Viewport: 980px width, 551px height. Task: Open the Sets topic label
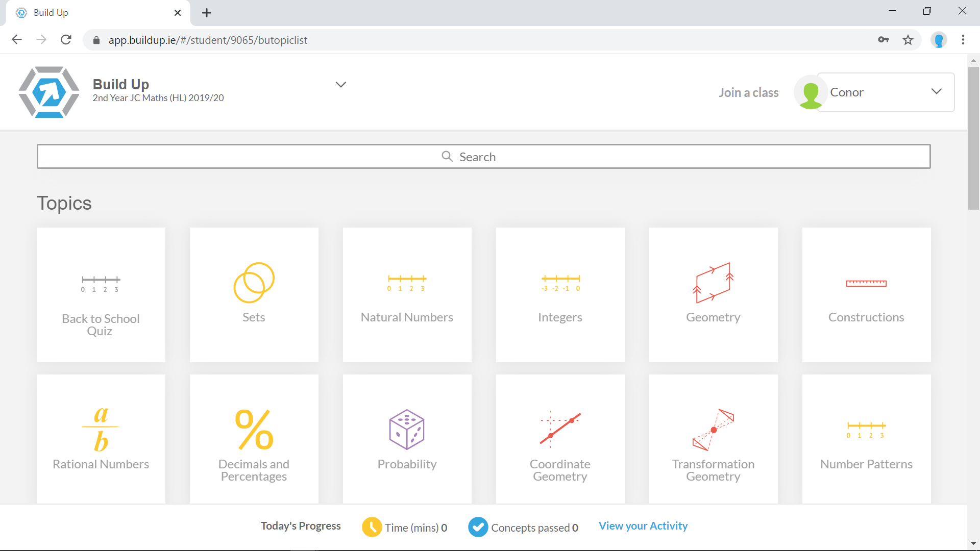coord(254,317)
